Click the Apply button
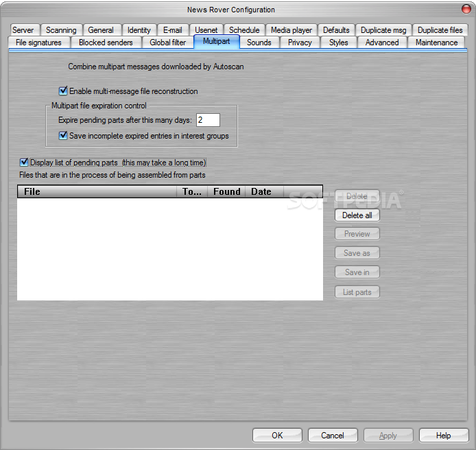 point(388,436)
